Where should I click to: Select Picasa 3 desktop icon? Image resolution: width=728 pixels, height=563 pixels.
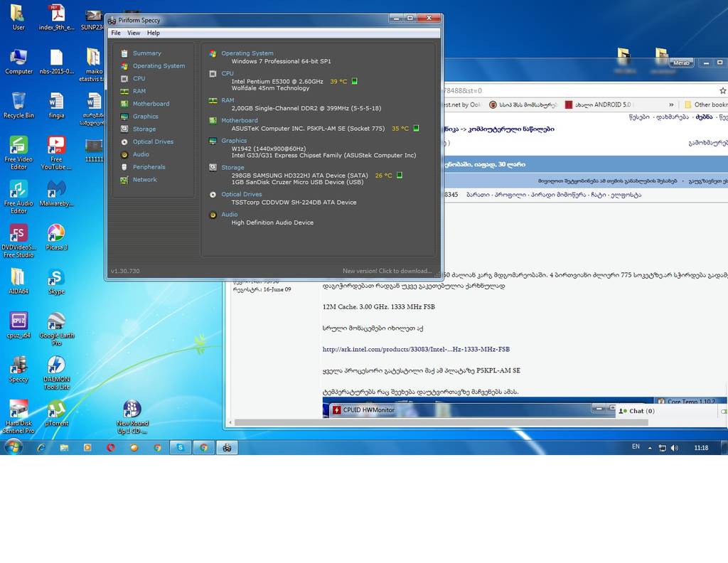(x=56, y=237)
